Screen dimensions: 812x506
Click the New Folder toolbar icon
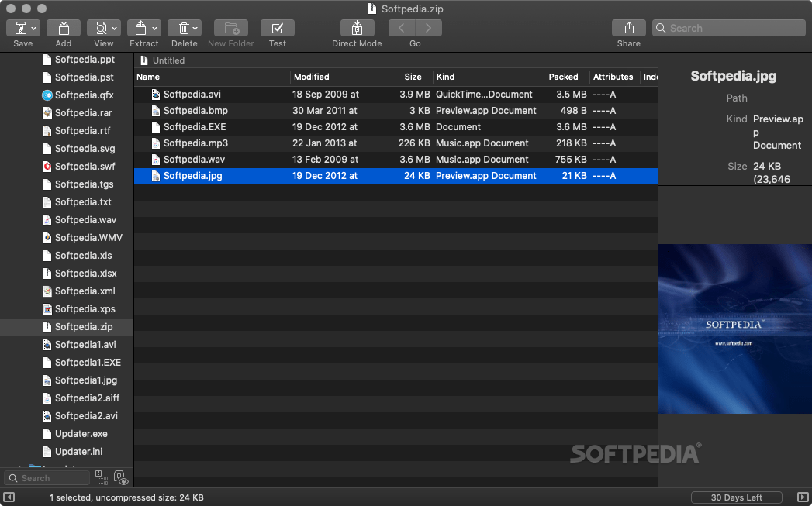231,28
